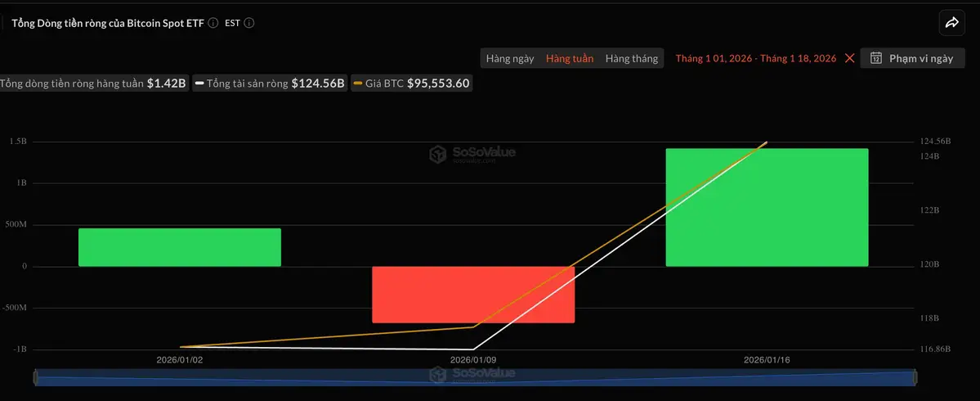Click the $95,553.60 BTC price value
Image resolution: width=980 pixels, height=401 pixels.
point(438,83)
